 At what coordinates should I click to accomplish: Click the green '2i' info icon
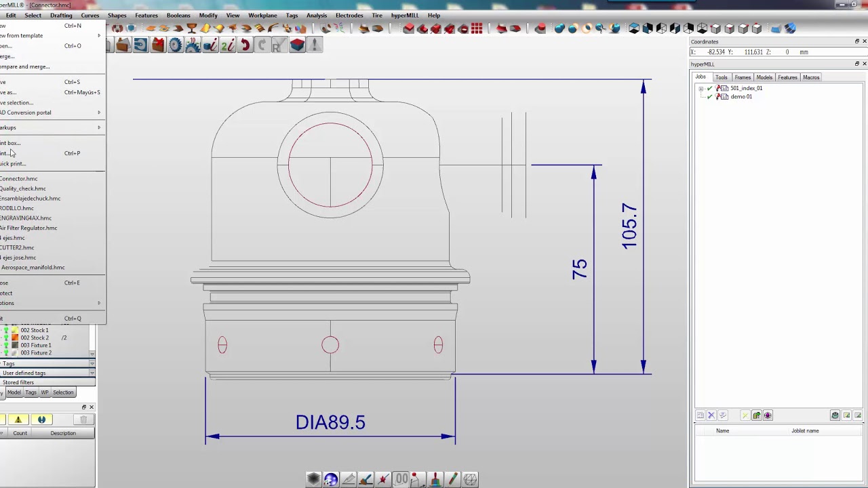click(227, 45)
